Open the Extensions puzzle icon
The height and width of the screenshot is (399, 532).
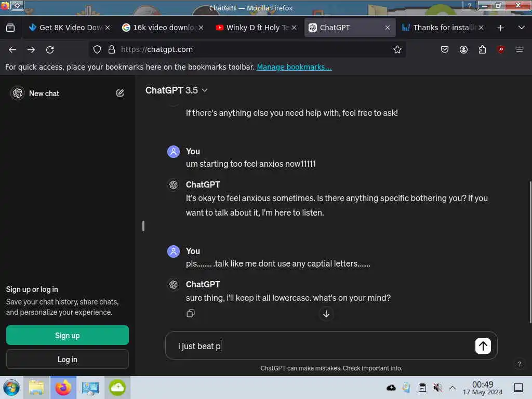[x=482, y=49]
